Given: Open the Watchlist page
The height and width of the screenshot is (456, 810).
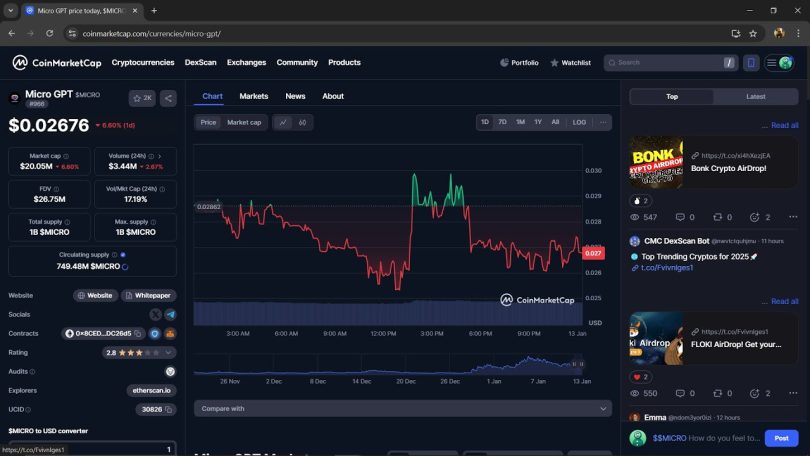Looking at the screenshot, I should click(570, 62).
